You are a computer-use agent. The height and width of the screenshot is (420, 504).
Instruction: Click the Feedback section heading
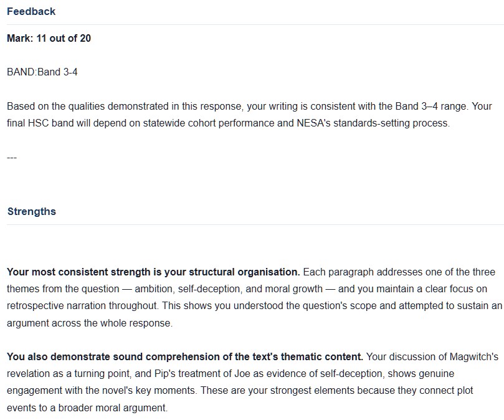31,12
